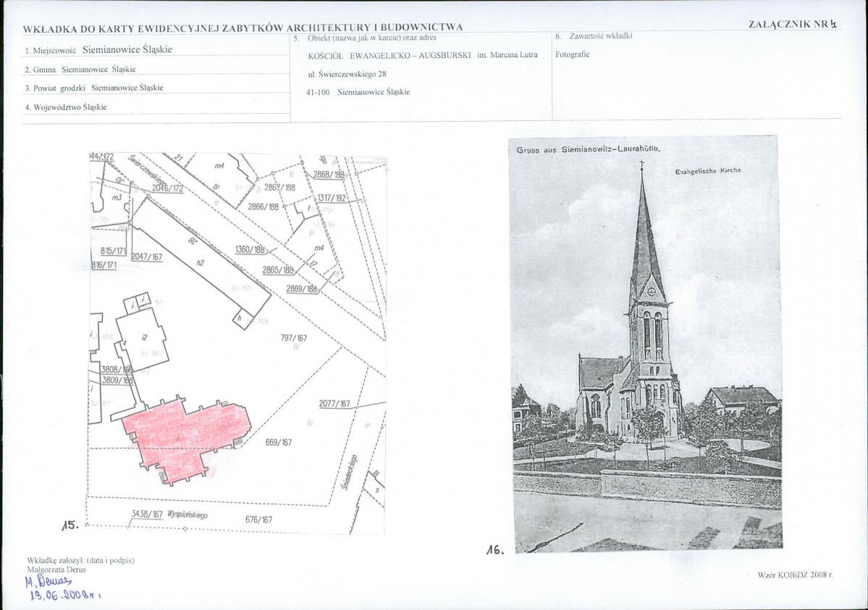Viewport: 868px width, 610px height.
Task: Click the handwritten blue signature
Action: tap(49, 580)
